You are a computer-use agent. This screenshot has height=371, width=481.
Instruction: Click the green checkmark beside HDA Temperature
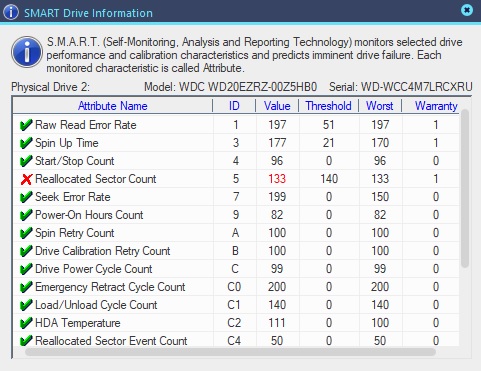coord(26,323)
